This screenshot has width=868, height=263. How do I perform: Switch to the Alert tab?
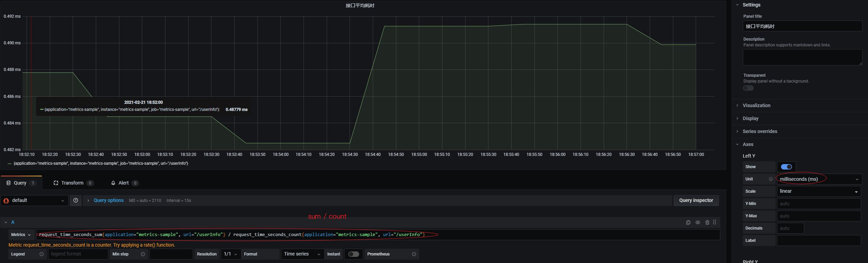[124, 183]
